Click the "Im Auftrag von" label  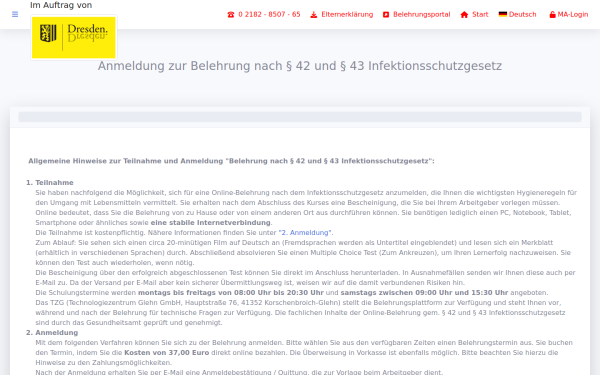61,5
